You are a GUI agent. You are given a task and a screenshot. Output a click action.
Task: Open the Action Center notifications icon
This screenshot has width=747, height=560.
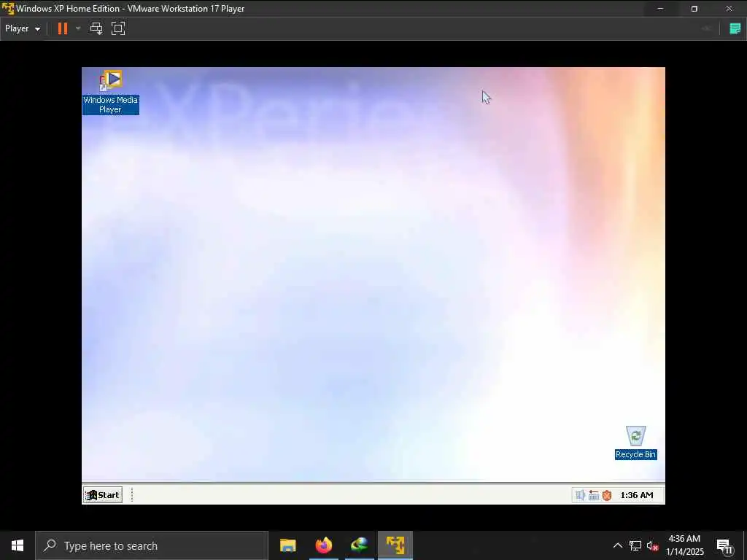pyautogui.click(x=724, y=545)
